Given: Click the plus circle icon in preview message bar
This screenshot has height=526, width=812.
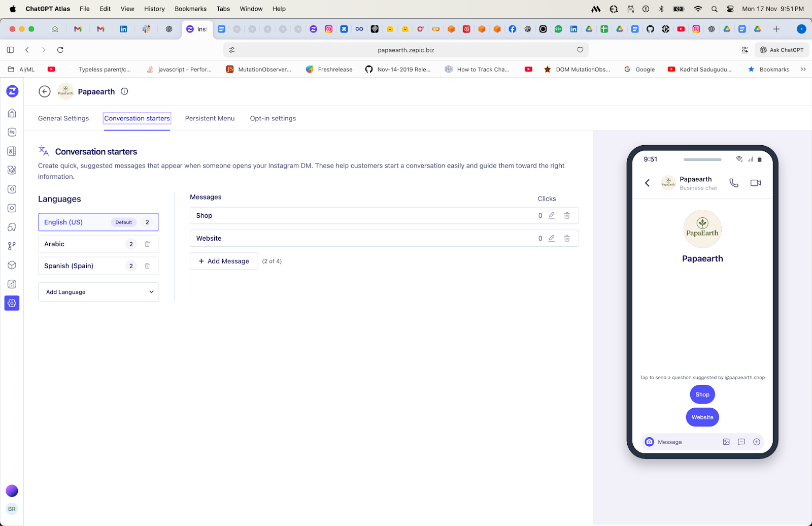Looking at the screenshot, I should [757, 442].
